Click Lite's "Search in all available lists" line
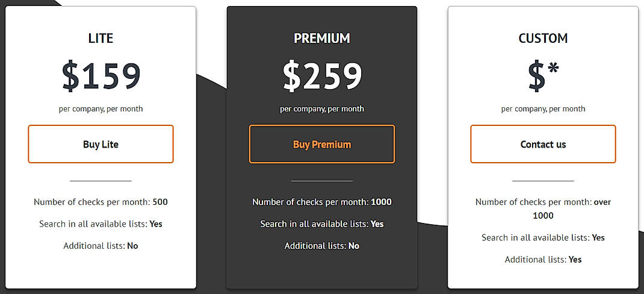Image resolution: width=644 pixels, height=294 pixels. [101, 224]
